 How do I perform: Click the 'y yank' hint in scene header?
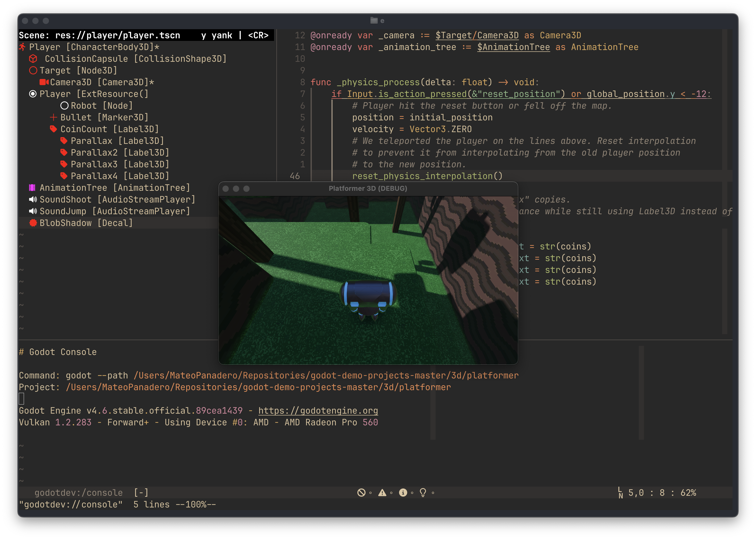(217, 35)
